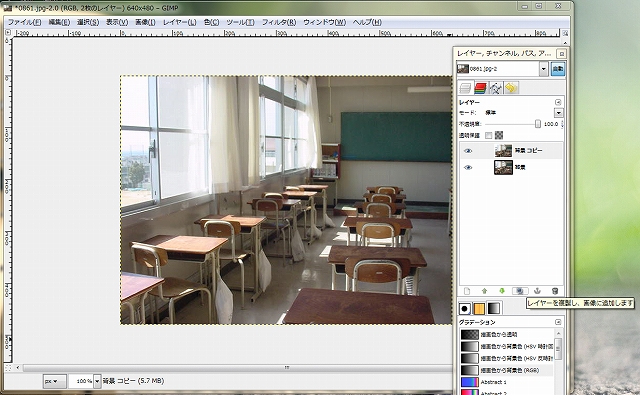
Task: Open the 編集(E) menu
Action: click(x=59, y=22)
